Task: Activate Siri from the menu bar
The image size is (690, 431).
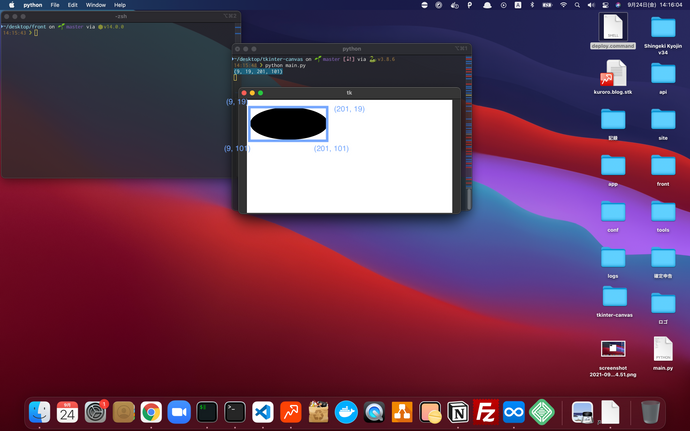Action: click(618, 5)
